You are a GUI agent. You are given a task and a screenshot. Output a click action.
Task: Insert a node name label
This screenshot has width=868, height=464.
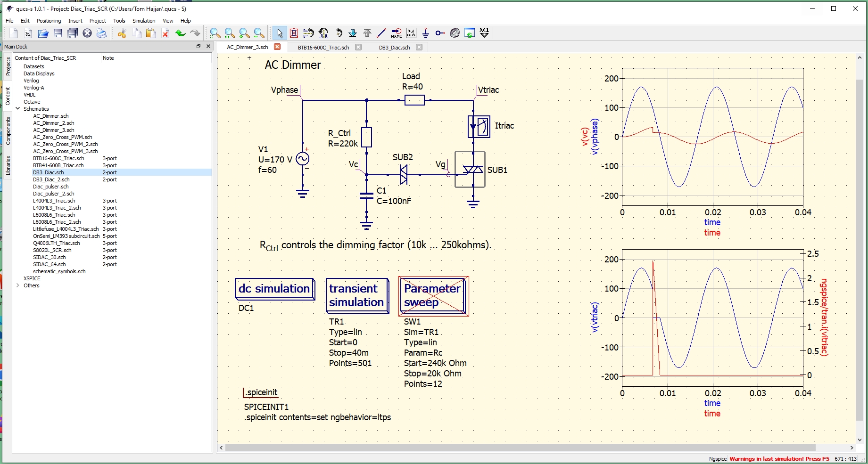[x=397, y=33]
